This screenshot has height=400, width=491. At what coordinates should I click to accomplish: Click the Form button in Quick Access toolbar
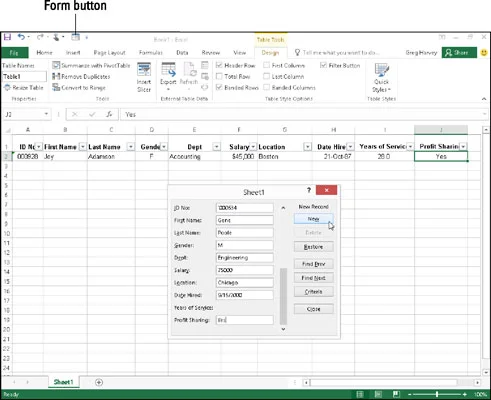tap(76, 37)
